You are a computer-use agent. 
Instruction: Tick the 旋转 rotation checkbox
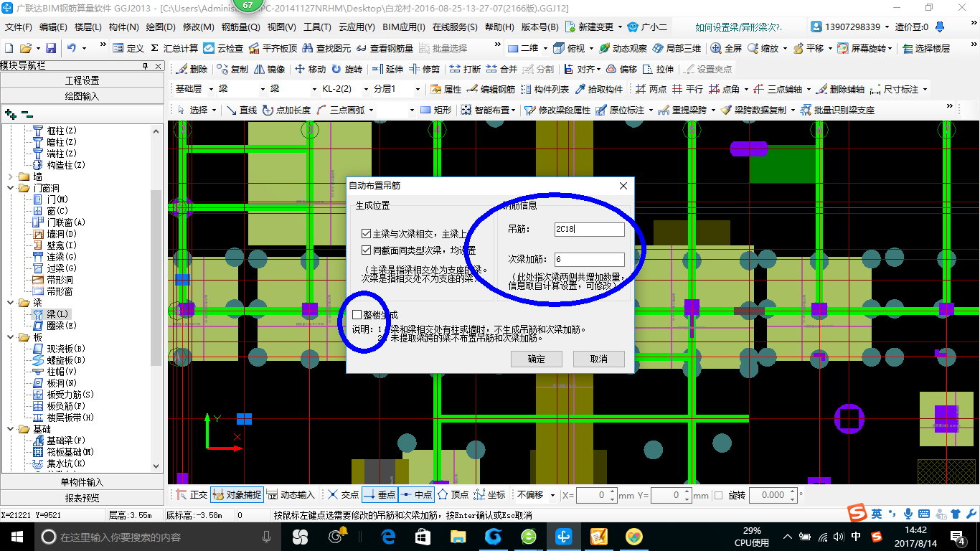click(x=719, y=495)
